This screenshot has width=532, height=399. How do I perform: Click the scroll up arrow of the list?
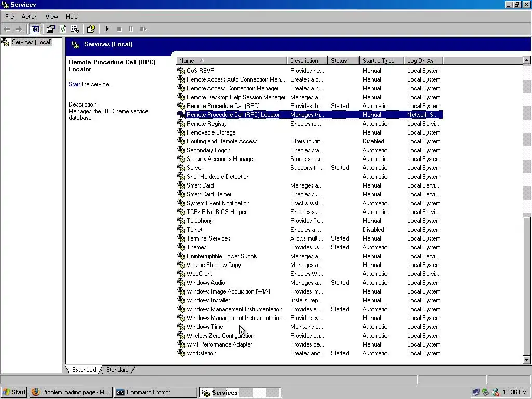tap(526, 60)
